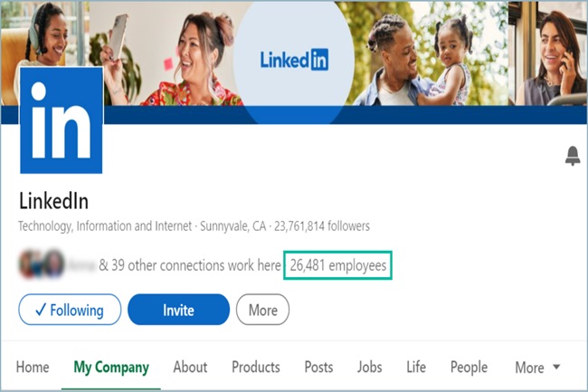
Task: Open the More button beside Invite
Action: tap(262, 310)
